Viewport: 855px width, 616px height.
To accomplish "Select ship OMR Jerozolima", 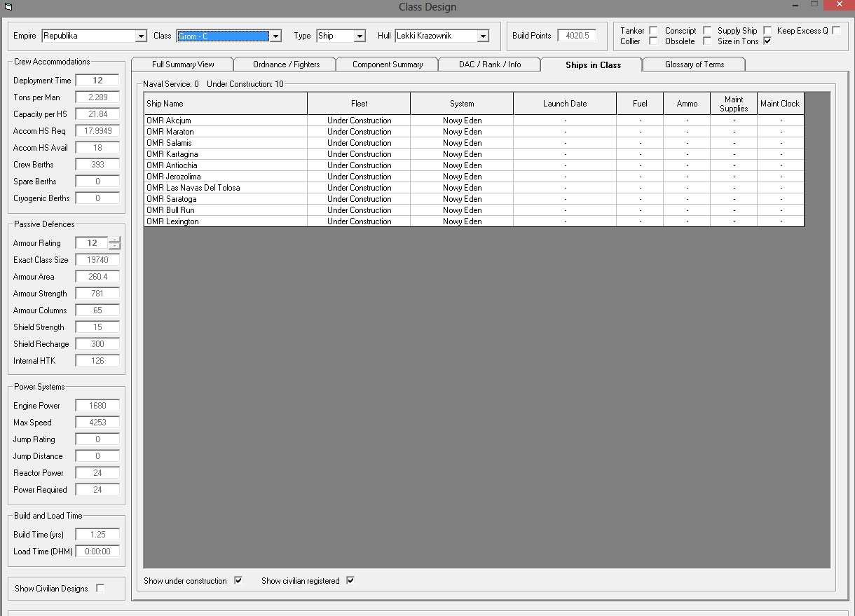I will coord(226,177).
